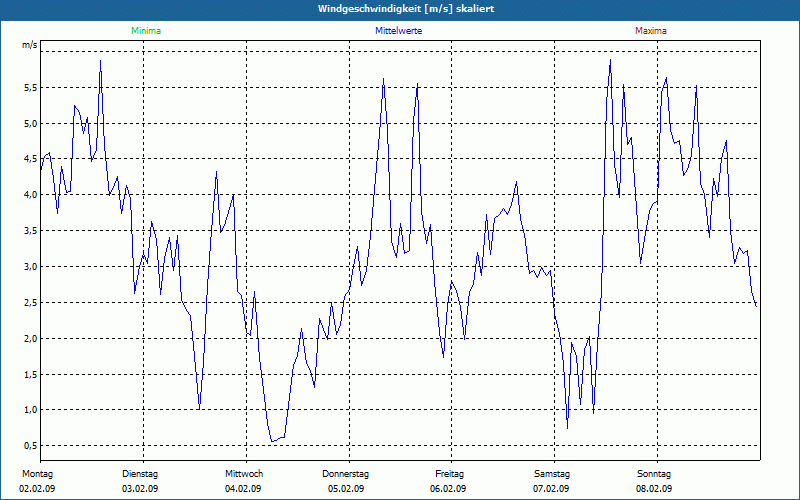This screenshot has height=500, width=800.
Task: Click the date 06.02.09
Action: pos(448,489)
